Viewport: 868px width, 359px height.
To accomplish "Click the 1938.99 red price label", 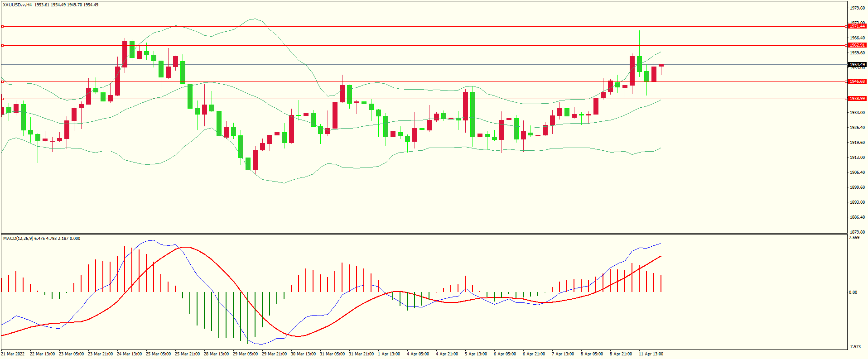I will coord(857,98).
